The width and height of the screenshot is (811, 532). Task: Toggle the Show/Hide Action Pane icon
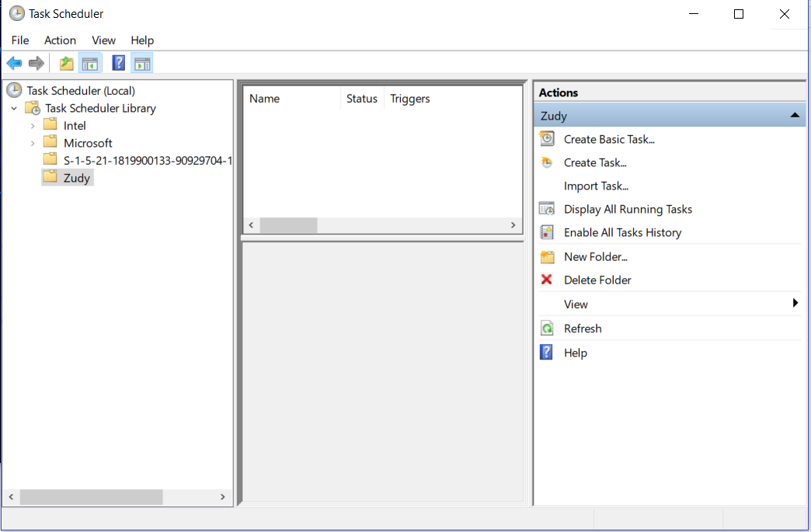[141, 64]
